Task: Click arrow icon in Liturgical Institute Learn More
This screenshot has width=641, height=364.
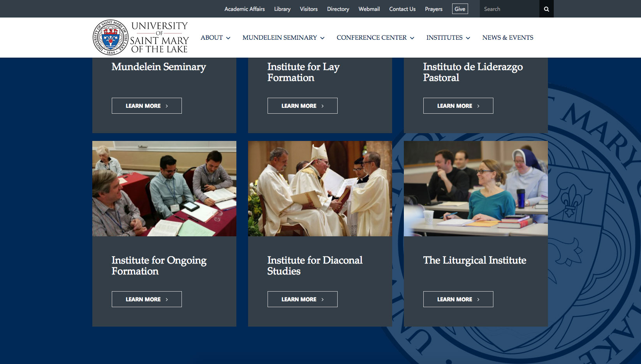Action: point(478,299)
